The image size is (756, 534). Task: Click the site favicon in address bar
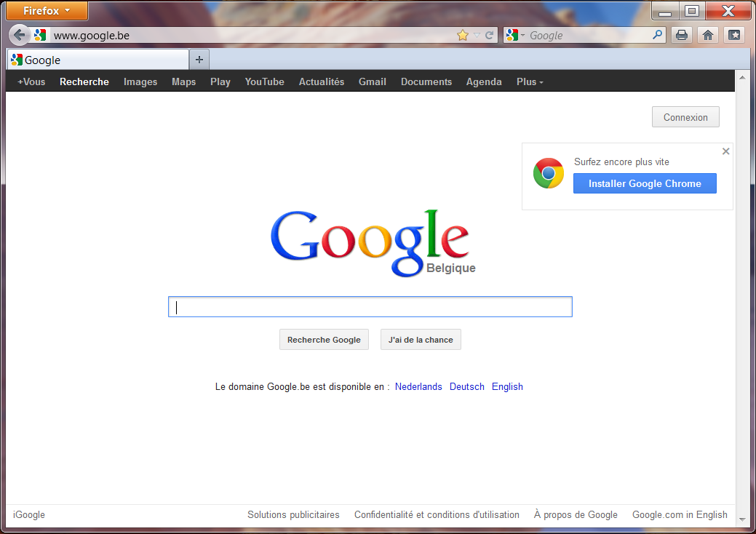click(x=40, y=35)
